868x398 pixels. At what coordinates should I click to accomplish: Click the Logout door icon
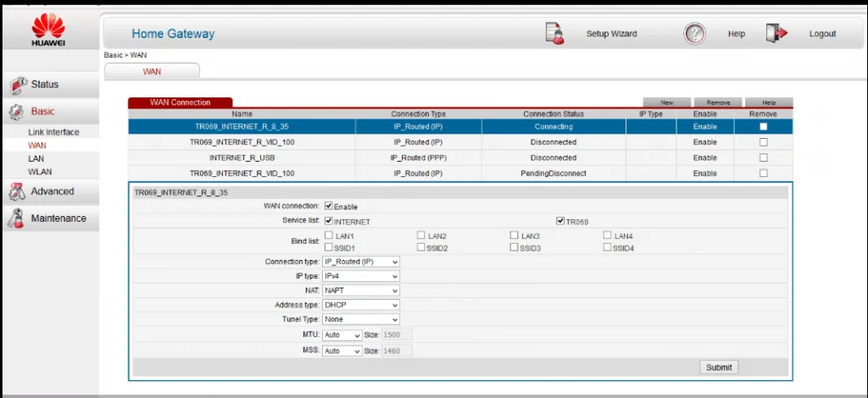click(x=776, y=34)
